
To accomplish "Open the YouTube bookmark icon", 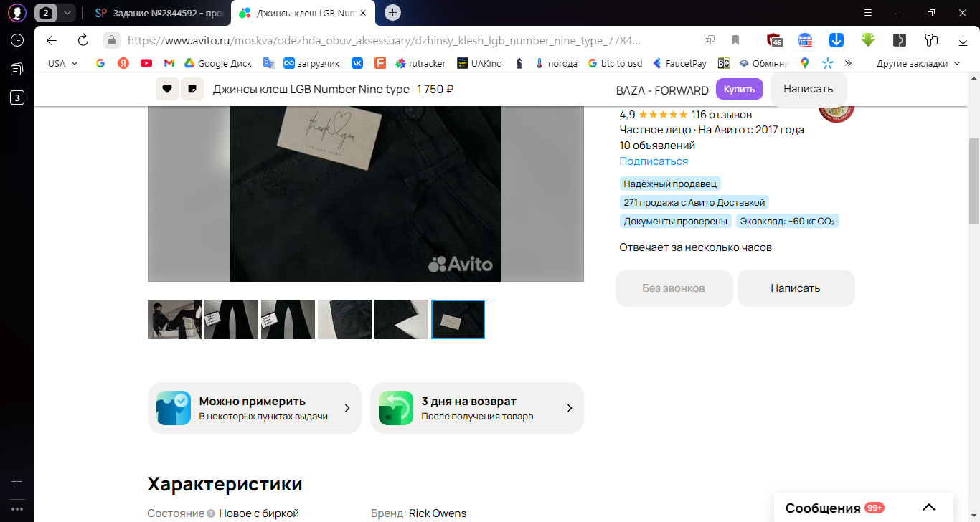I will click(x=146, y=63).
